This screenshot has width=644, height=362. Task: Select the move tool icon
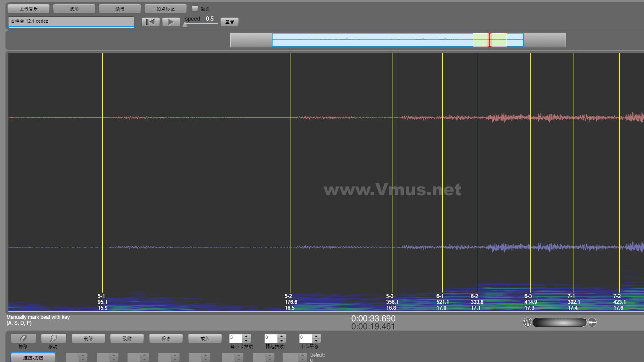coord(53,338)
